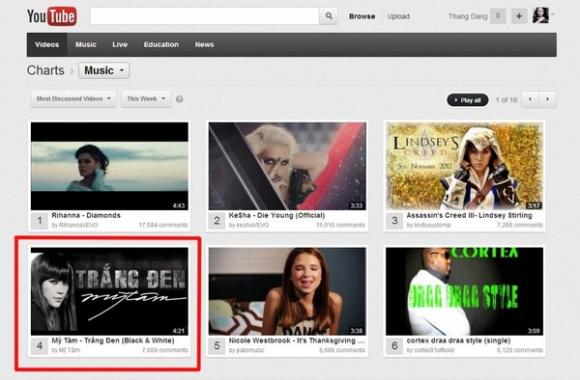Select the Videos tab
This screenshot has width=580, height=380.
coord(47,44)
